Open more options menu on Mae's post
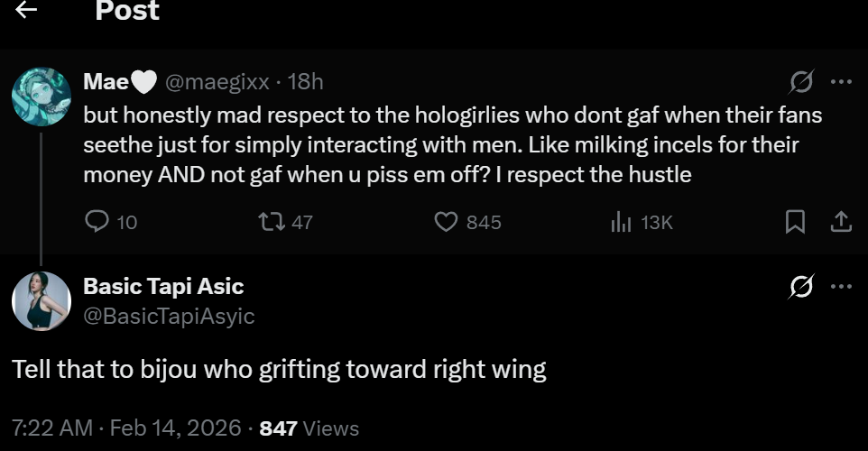868x451 pixels. click(x=842, y=82)
